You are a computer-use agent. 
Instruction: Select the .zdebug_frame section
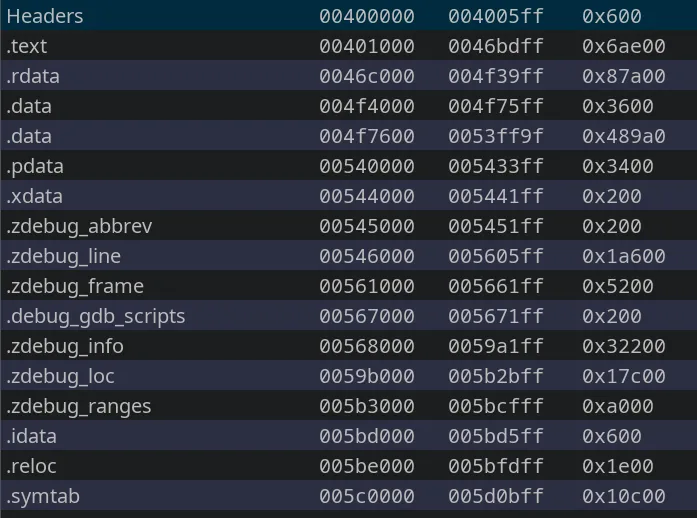tap(348, 285)
